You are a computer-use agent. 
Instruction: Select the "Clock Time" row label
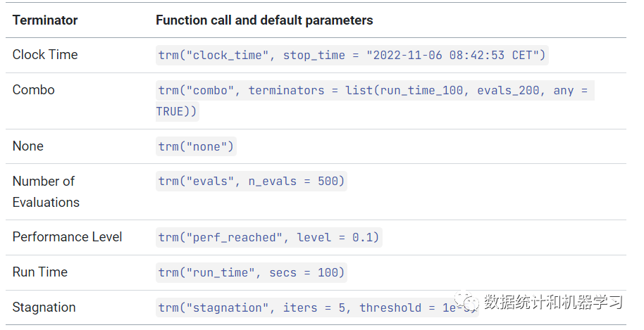point(45,55)
